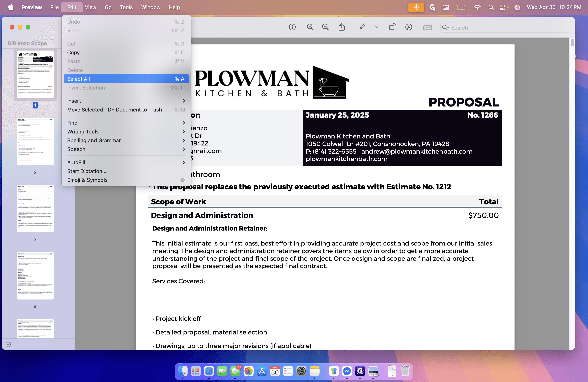Open the App Store from the Dock
Image resolution: width=588 pixels, height=382 pixels.
pyautogui.click(x=262, y=371)
